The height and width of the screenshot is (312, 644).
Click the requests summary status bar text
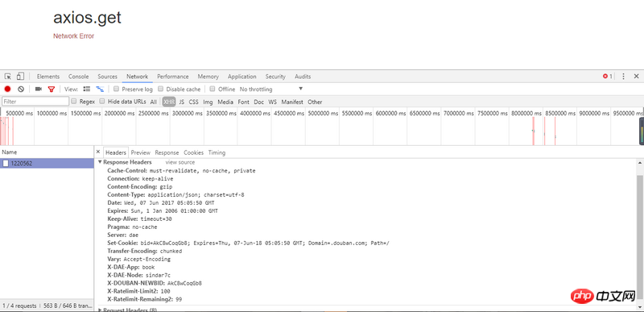[47, 306]
